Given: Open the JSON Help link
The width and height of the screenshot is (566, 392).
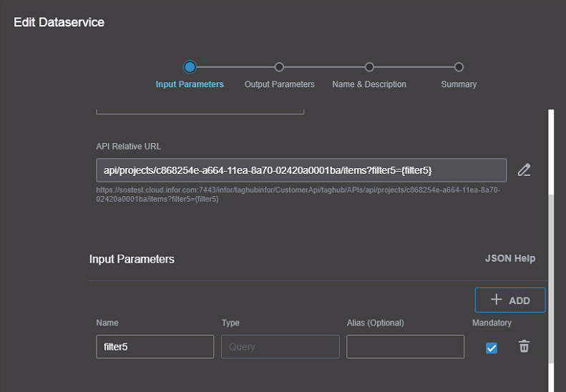Looking at the screenshot, I should pos(510,258).
